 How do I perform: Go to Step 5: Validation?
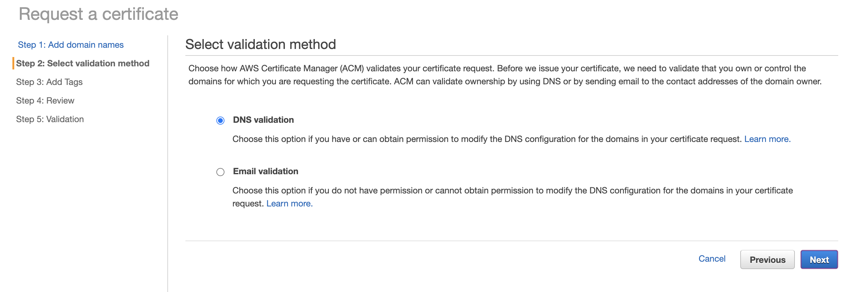pos(50,119)
